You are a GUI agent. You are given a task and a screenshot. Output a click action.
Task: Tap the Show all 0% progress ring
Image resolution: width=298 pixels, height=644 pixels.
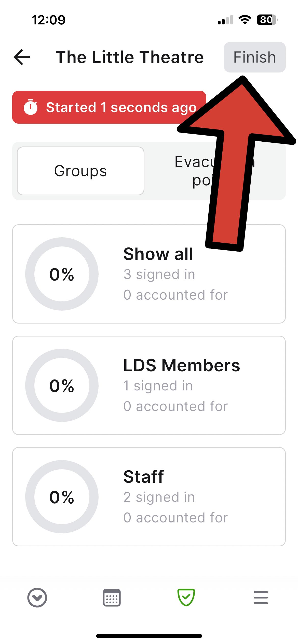click(62, 274)
